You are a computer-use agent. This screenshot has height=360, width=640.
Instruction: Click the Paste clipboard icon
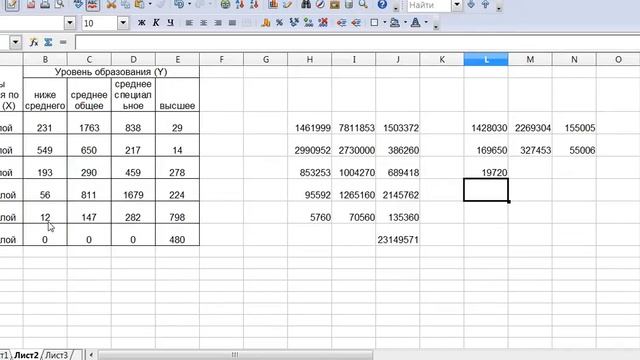click(140, 4)
